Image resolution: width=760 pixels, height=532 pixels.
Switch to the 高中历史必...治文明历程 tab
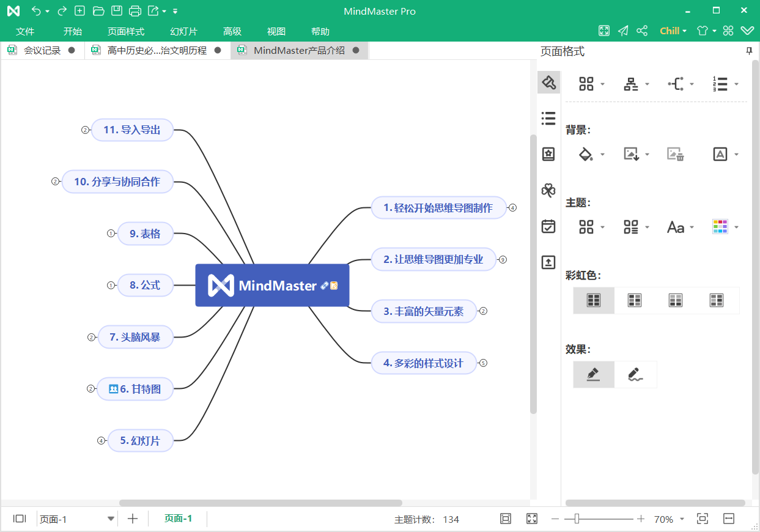click(157, 51)
